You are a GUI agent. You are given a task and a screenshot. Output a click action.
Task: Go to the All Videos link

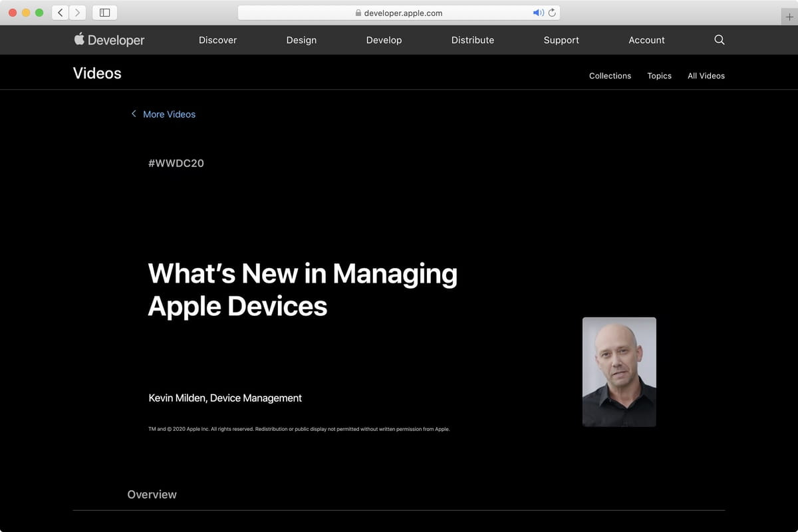tap(706, 76)
